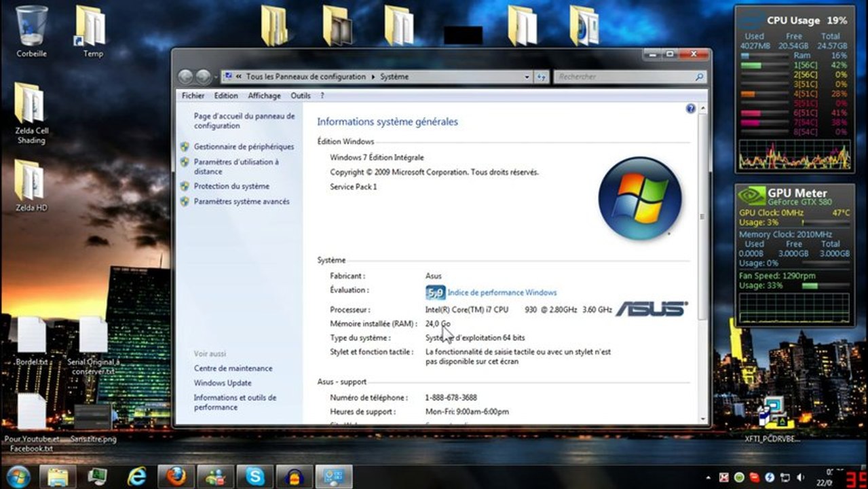This screenshot has height=489, width=868.
Task: Show hidden system tray icons arrow
Action: 708,477
